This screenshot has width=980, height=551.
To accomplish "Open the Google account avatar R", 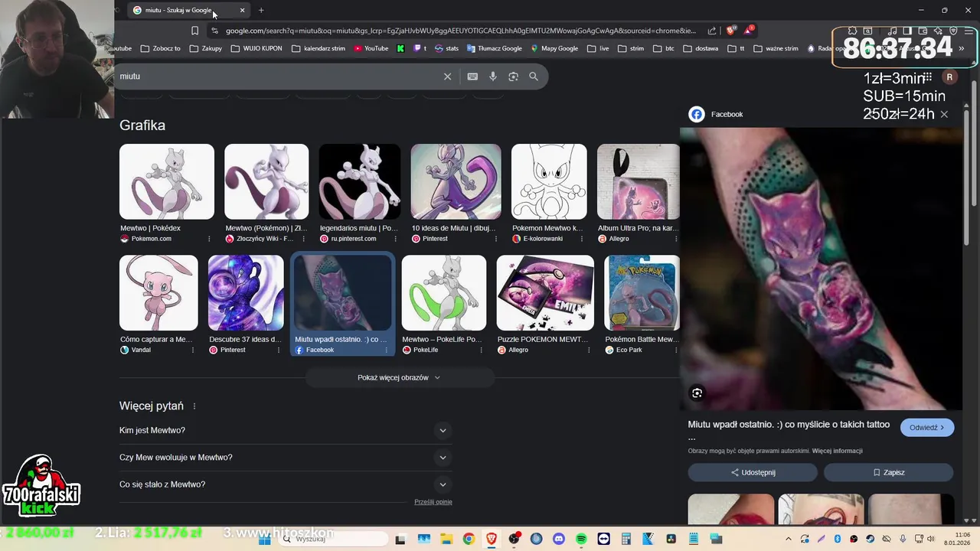I will point(949,77).
